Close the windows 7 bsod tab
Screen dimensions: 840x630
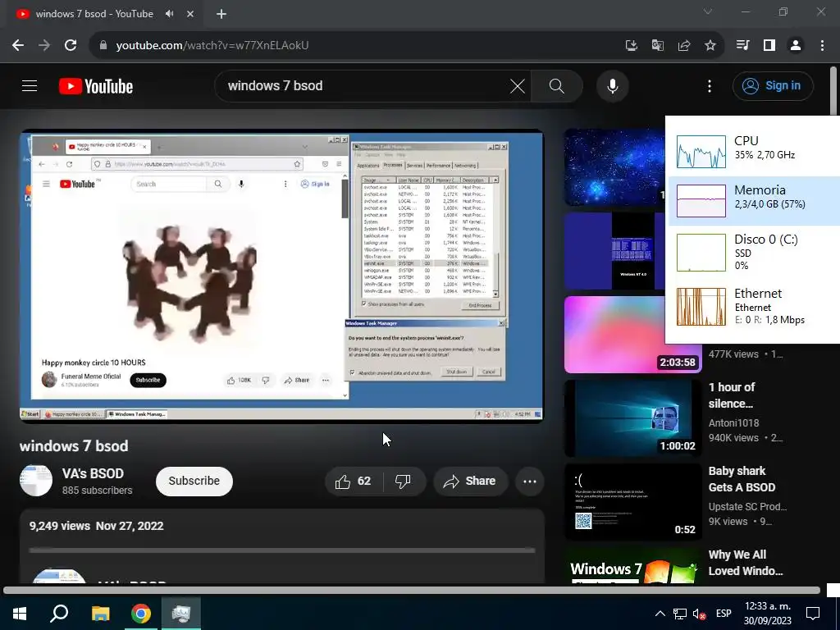coord(190,14)
